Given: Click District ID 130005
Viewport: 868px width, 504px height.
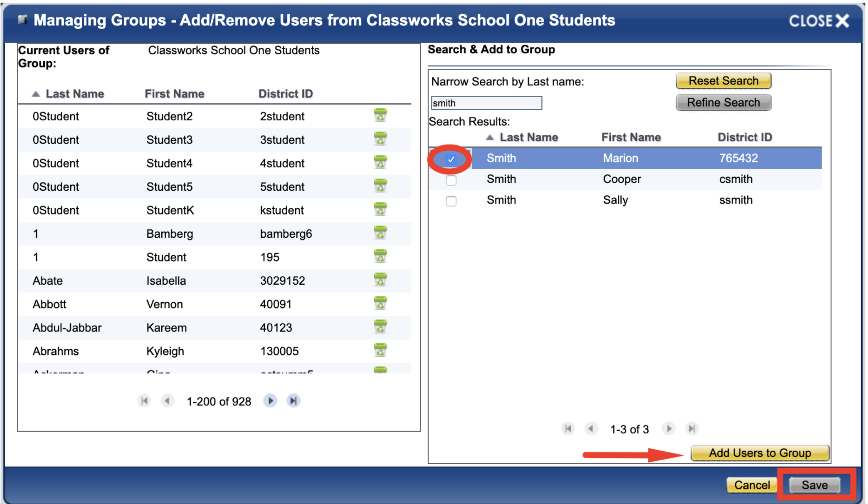Looking at the screenshot, I should pyautogui.click(x=279, y=351).
